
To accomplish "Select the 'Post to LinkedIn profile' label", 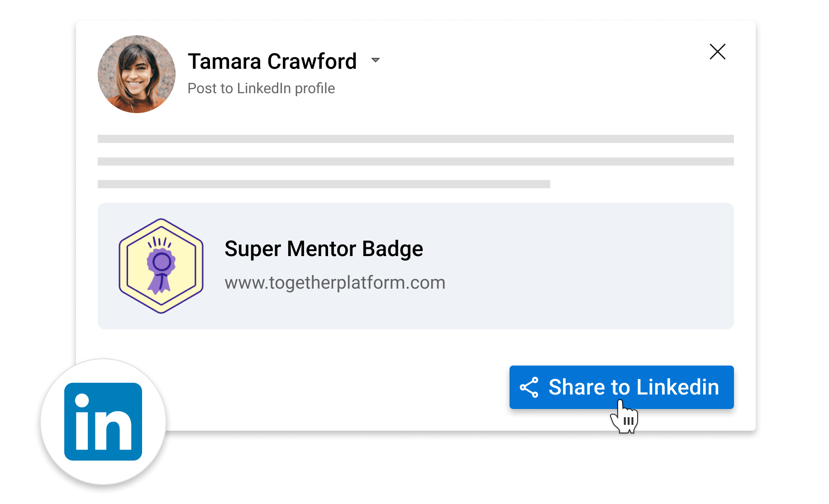I will pos(261,88).
